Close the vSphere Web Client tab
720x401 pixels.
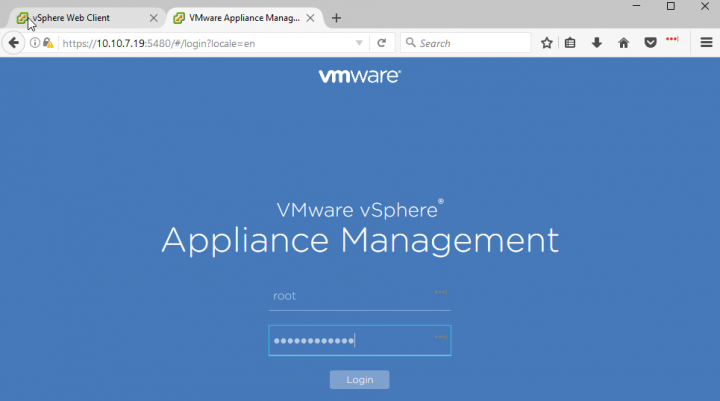click(153, 18)
